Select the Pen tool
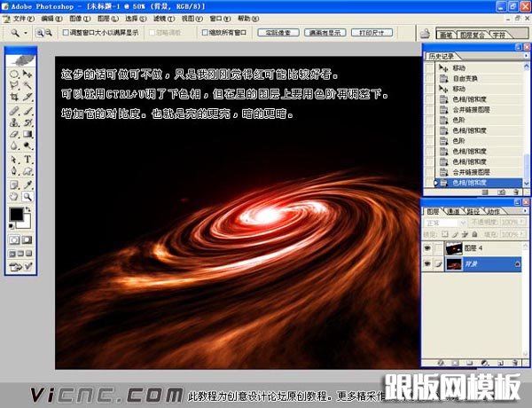 click(x=14, y=171)
